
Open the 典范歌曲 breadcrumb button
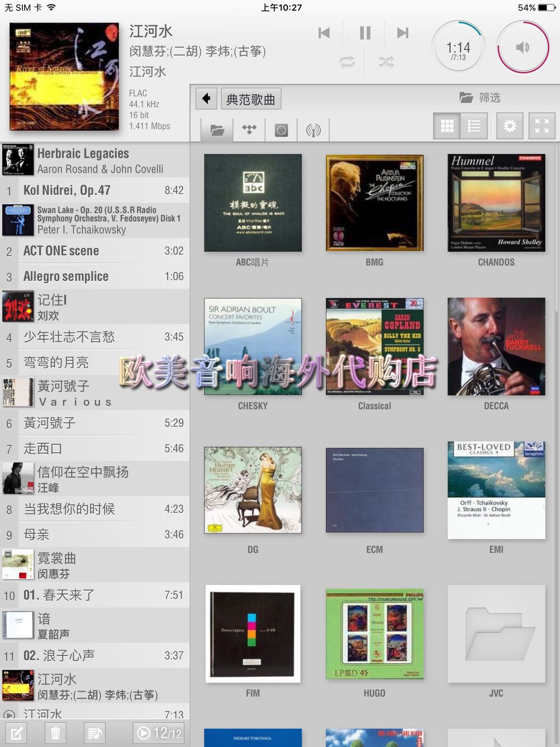coord(251,99)
